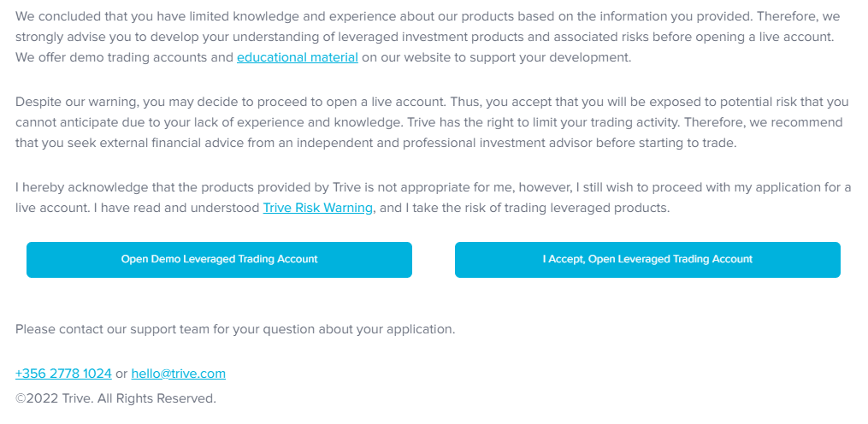This screenshot has height=424, width=868.
Task: View the risk warning document link
Action: [318, 208]
